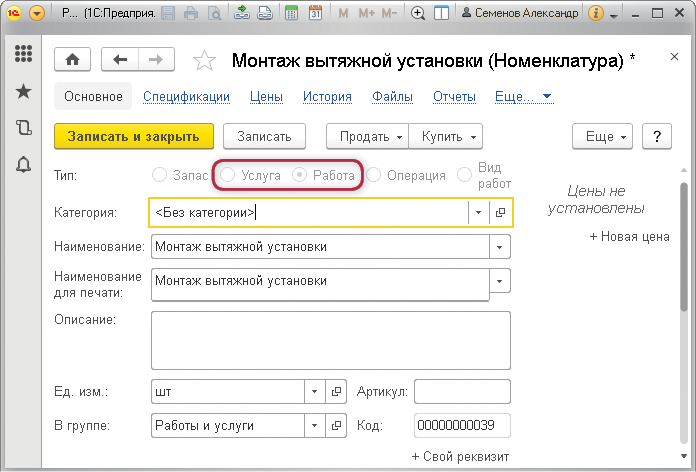Select the Услуга radio button
Image resolution: width=696 pixels, height=472 pixels.
(228, 175)
